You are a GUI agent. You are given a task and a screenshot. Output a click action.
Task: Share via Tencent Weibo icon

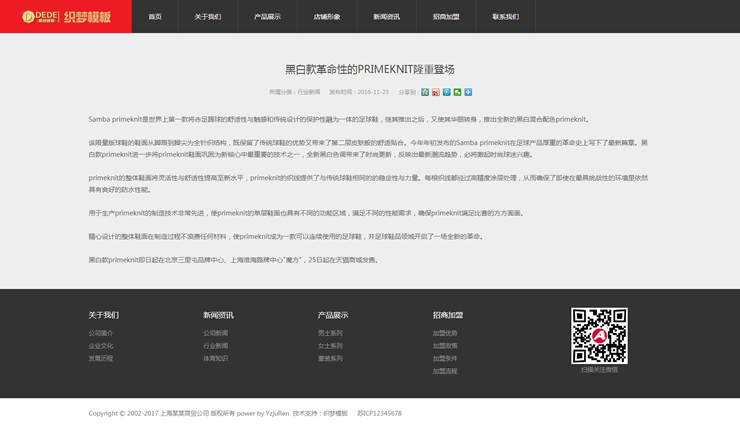447,92
